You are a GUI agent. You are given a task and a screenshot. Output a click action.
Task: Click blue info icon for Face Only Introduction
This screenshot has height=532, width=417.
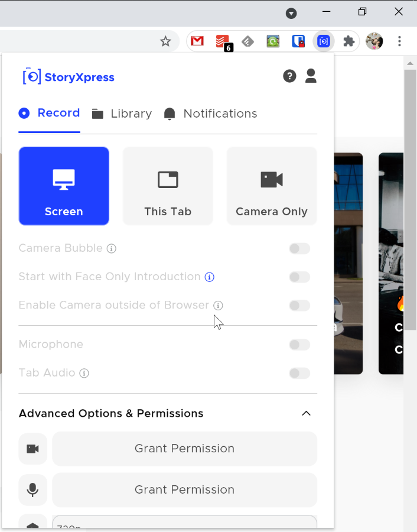(210, 277)
